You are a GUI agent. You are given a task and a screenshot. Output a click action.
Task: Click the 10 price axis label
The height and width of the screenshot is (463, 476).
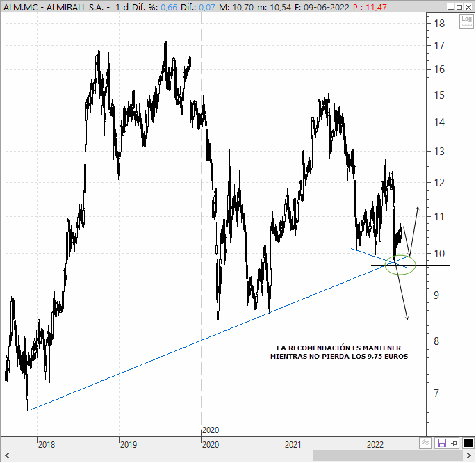coord(439,254)
